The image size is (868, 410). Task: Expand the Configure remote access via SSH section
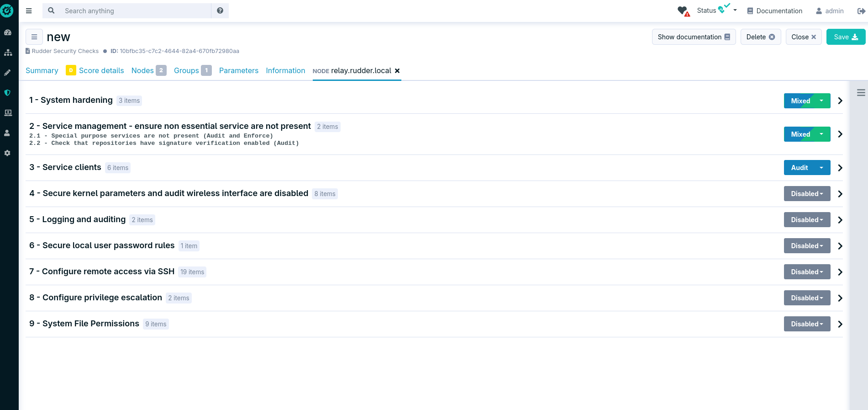coord(840,272)
